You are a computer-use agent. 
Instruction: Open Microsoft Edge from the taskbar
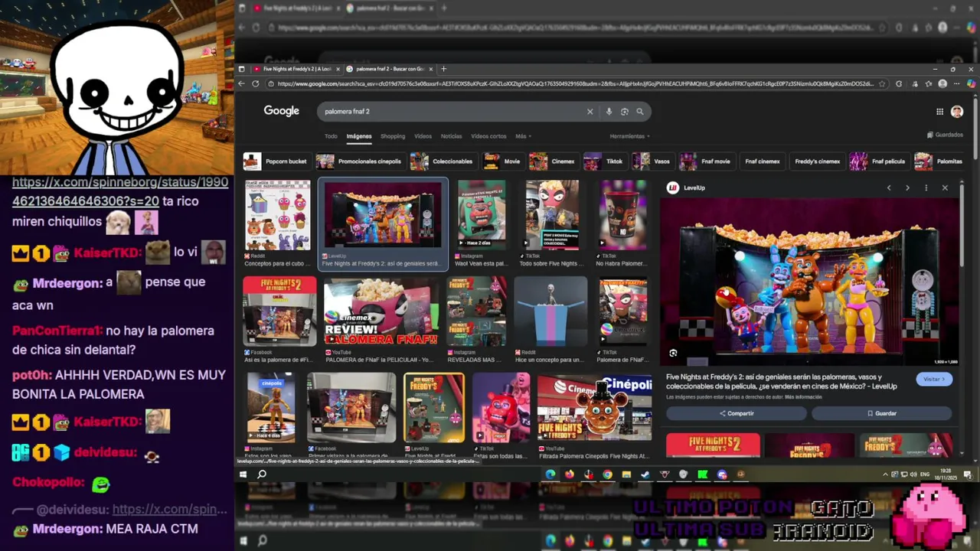click(550, 474)
